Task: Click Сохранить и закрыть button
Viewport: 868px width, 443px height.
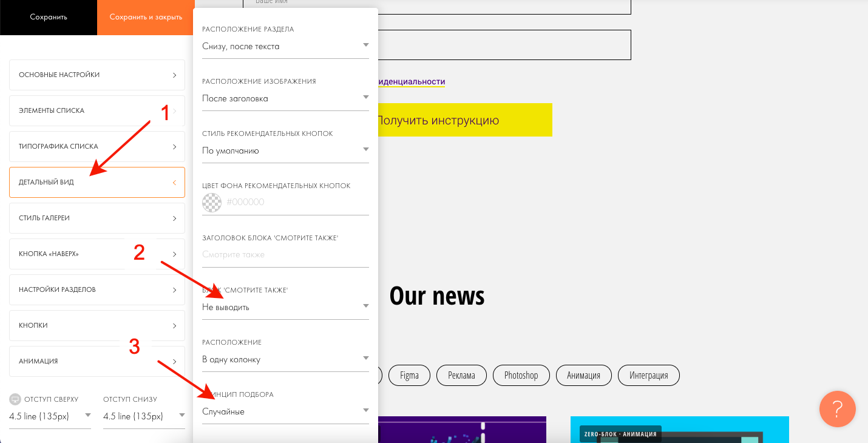Action: [x=146, y=17]
